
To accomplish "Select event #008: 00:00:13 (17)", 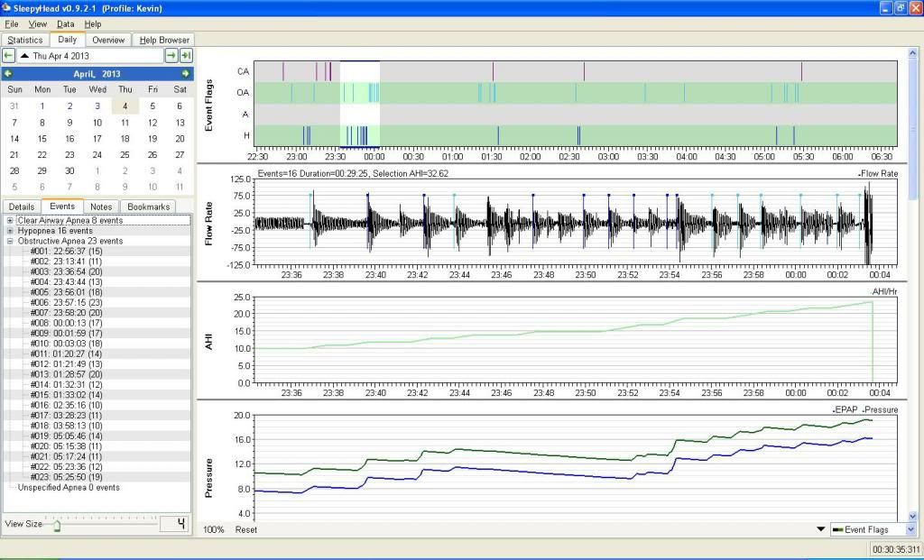I will [x=66, y=323].
